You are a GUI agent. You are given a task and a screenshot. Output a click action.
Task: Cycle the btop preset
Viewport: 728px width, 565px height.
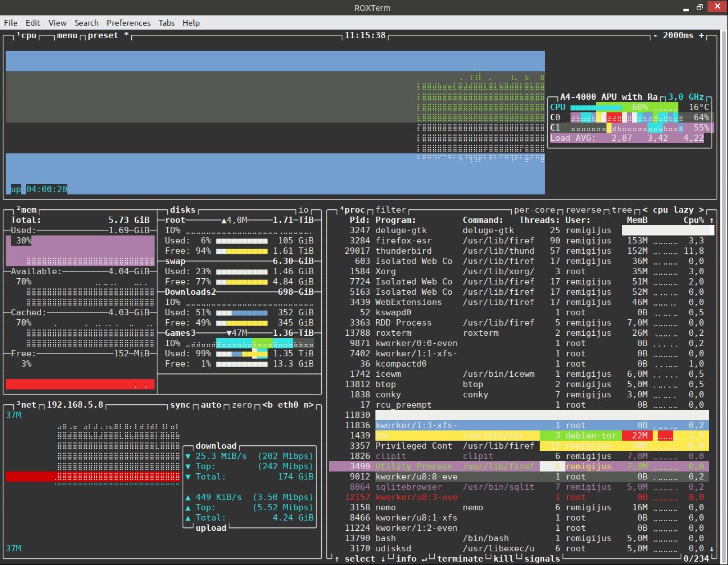pyautogui.click(x=108, y=35)
